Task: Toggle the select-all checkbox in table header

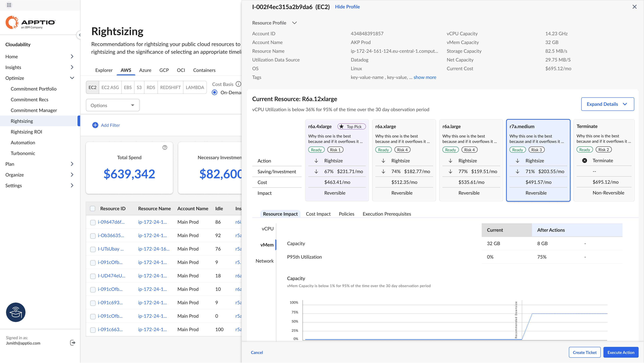Action: point(93,209)
